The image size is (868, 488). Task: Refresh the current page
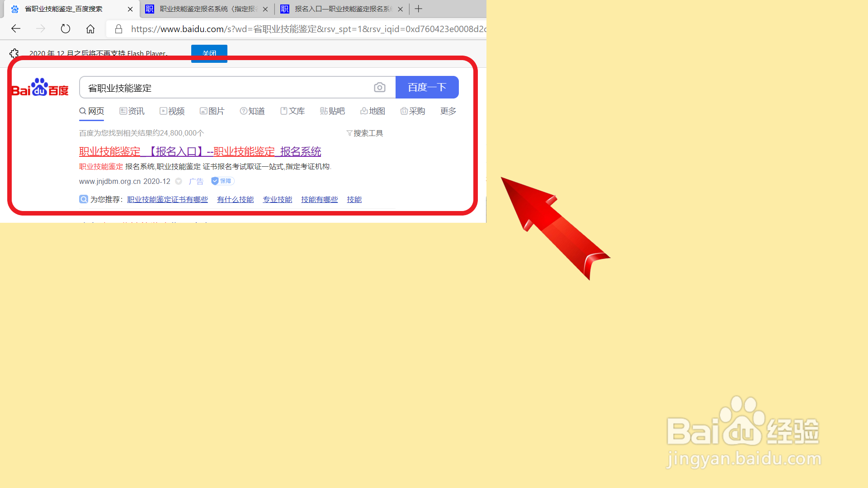click(x=65, y=28)
